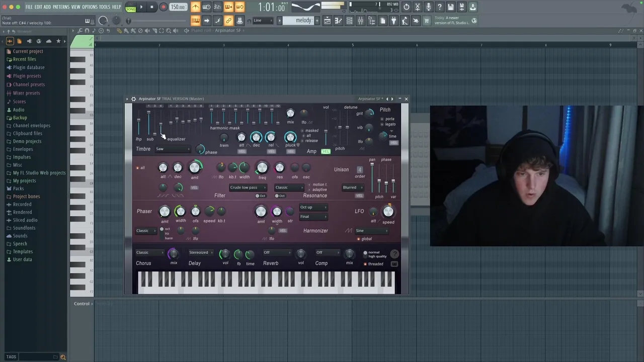This screenshot has height=362, width=644.
Task: Open the TOOLS menu
Action: (x=104, y=7)
